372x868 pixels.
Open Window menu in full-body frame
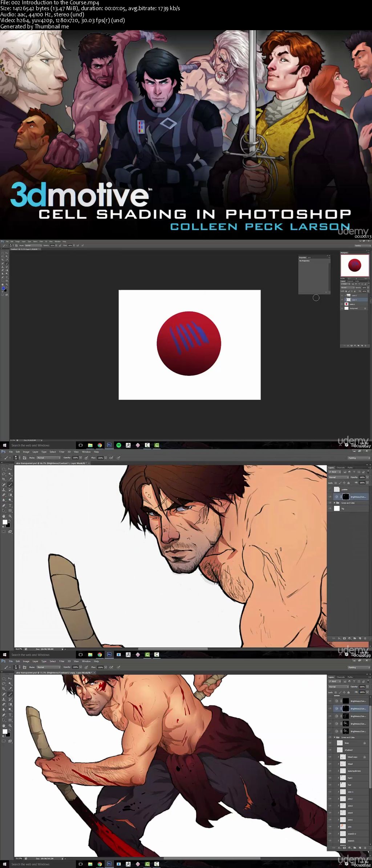(86, 661)
